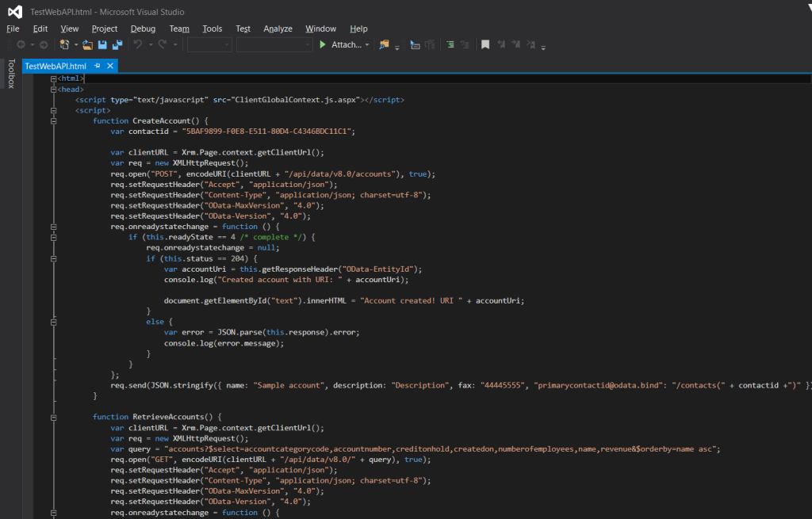812x519 pixels.
Task: Open Find in Files via its toolbar icon
Action: pos(385,45)
